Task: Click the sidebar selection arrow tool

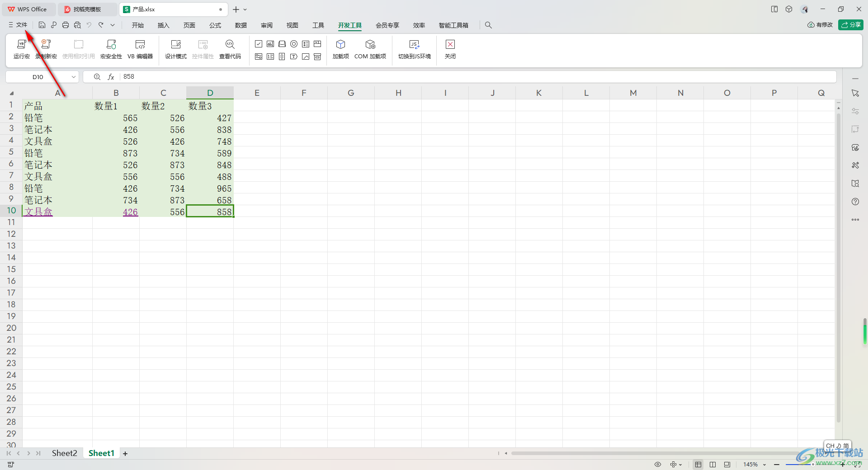Action: (855, 93)
